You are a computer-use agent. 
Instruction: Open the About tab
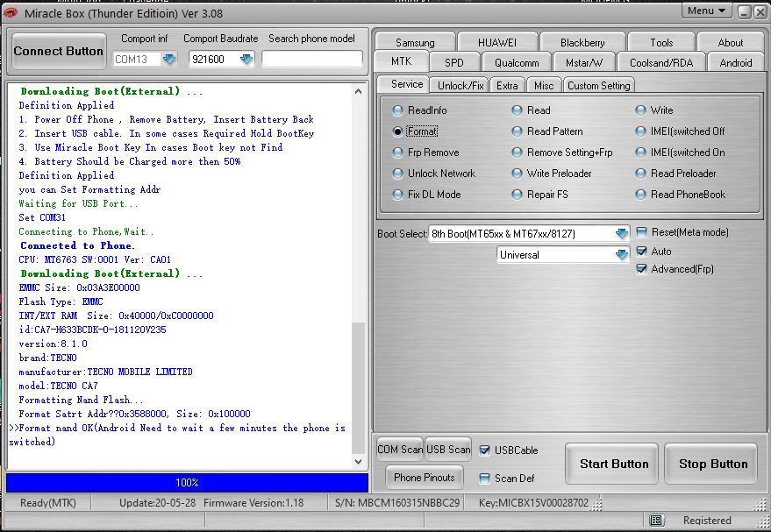pos(730,43)
